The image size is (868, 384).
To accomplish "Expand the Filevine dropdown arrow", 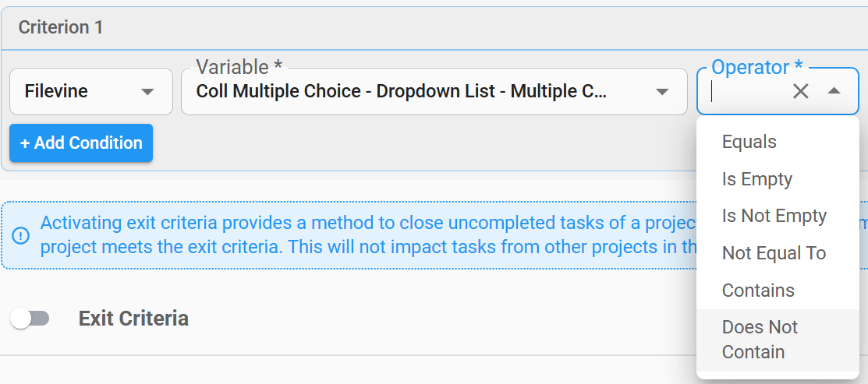I will [x=147, y=92].
